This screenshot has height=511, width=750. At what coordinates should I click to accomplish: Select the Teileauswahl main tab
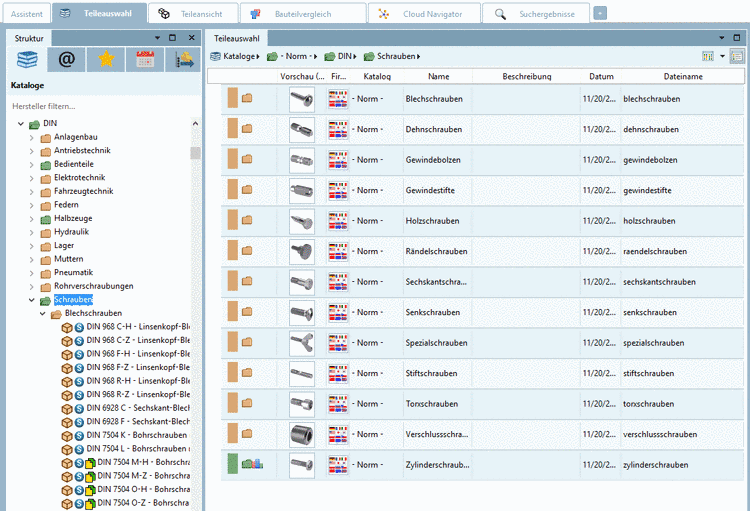[99, 13]
